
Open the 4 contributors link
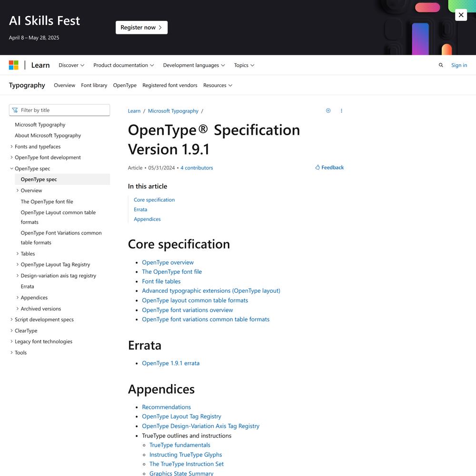(x=197, y=168)
